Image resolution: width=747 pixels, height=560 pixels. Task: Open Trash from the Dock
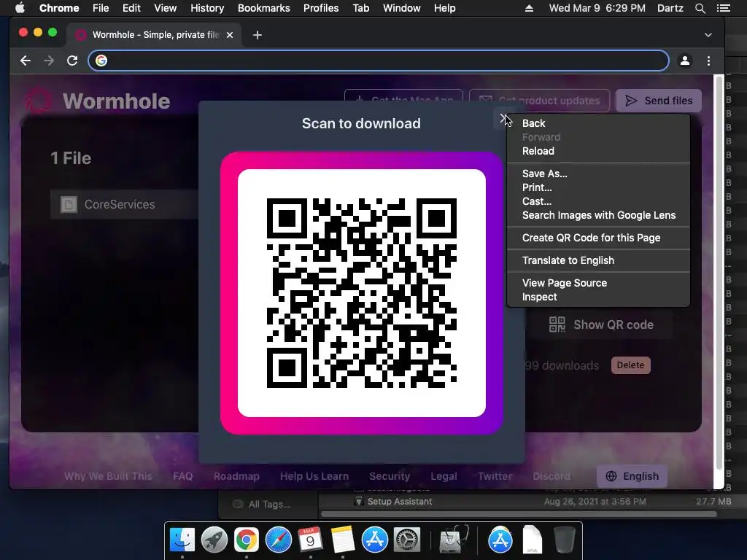564,540
